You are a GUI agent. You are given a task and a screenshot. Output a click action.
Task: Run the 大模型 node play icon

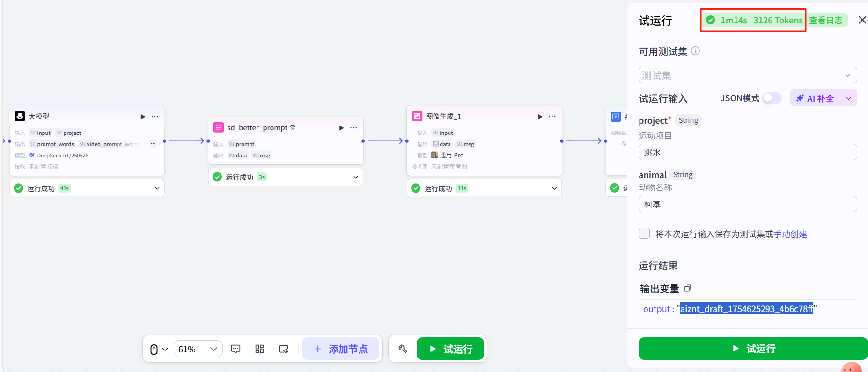143,117
